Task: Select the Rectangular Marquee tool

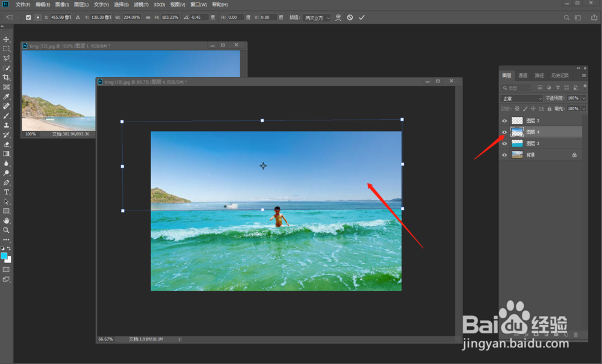Action: pos(6,49)
